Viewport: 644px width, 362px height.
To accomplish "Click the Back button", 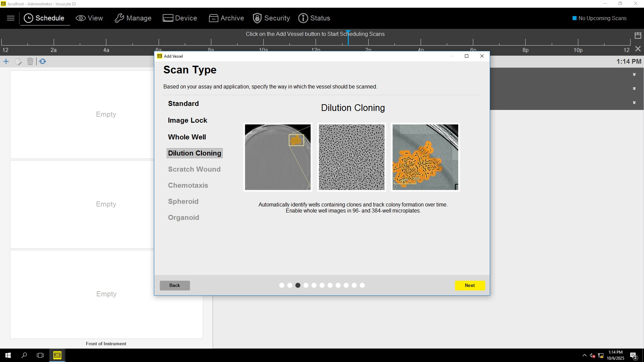I will [174, 285].
